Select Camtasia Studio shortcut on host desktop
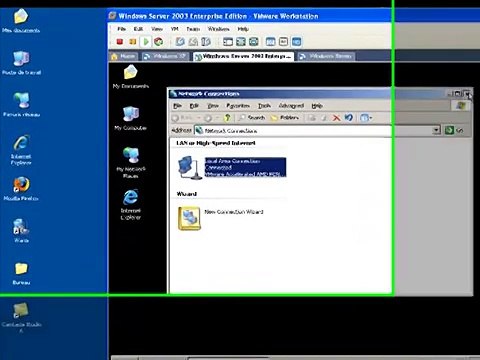The image size is (480, 360). [21, 318]
